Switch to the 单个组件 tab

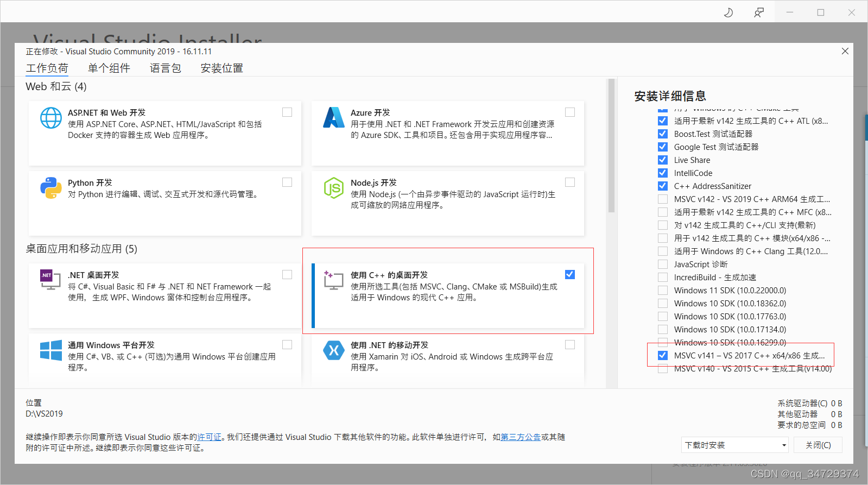point(109,68)
